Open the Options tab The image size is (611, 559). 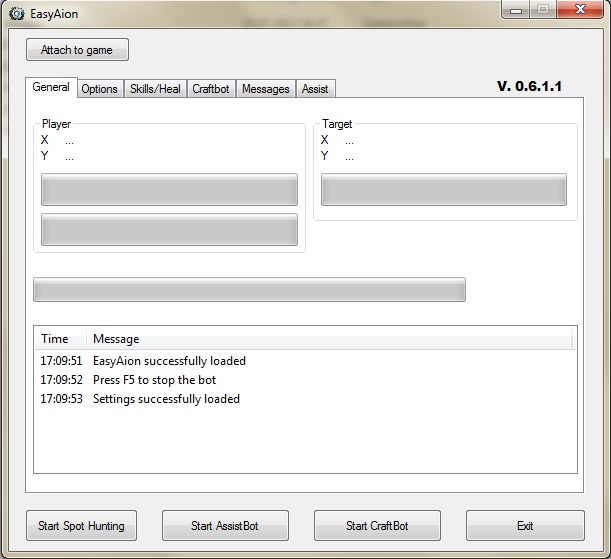pyautogui.click(x=100, y=89)
